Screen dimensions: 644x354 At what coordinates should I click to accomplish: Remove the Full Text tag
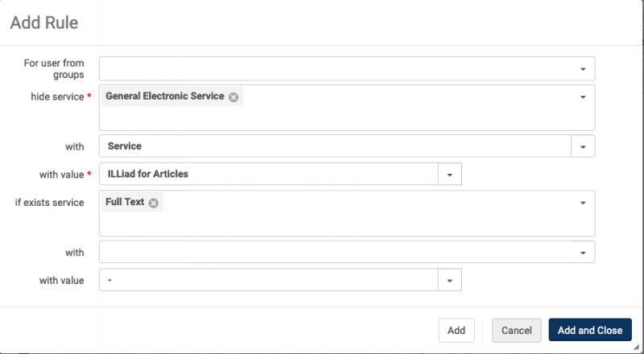click(x=153, y=204)
